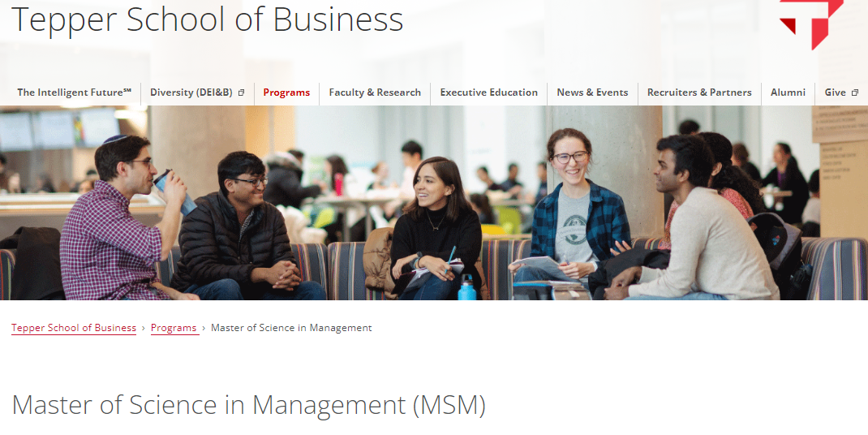
Task: Click external-link icon next to Give
Action: coord(854,93)
